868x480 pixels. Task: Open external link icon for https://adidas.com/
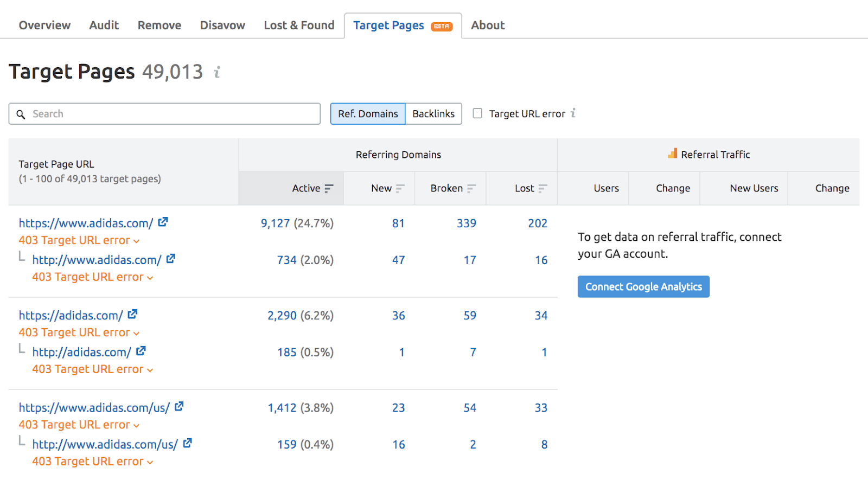tap(132, 314)
